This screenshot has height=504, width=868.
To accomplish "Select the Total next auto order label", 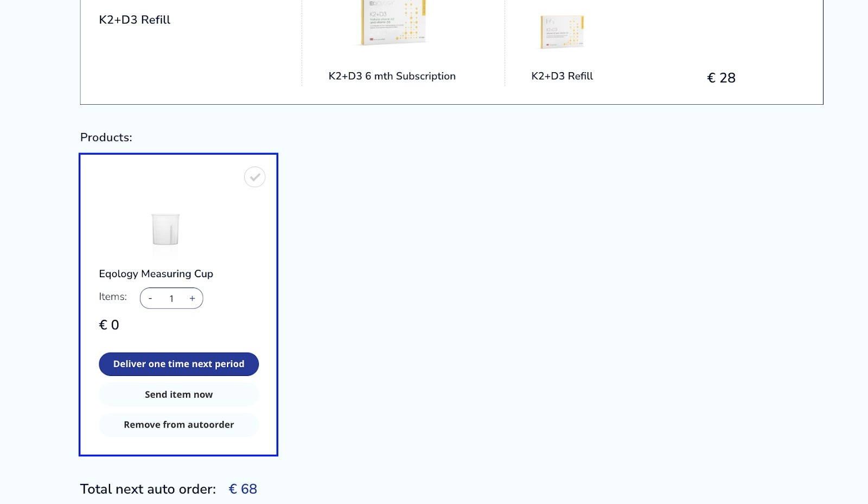I will [x=148, y=489].
